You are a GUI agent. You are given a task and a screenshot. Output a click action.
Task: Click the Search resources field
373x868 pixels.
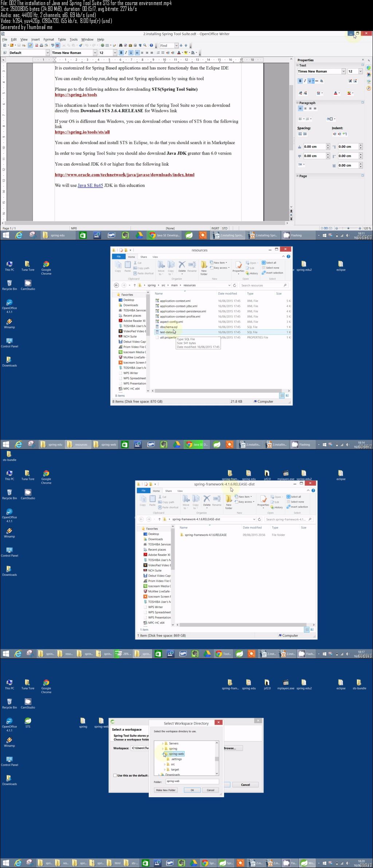(x=264, y=285)
